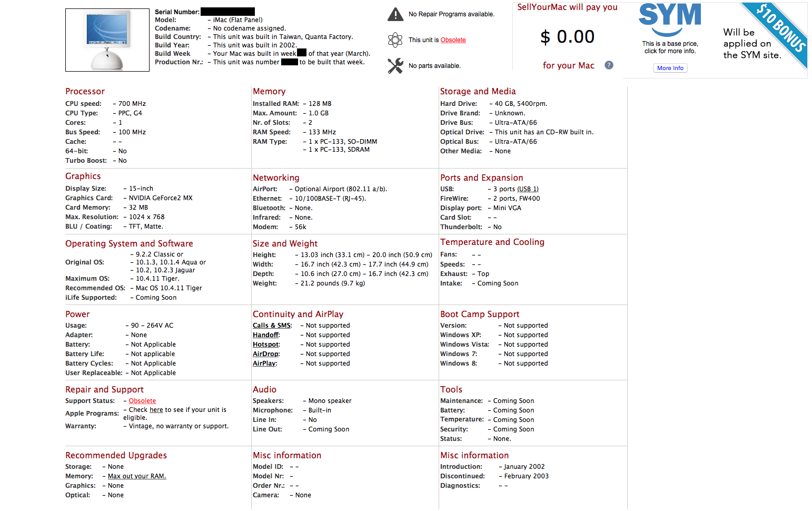Click the Recommended Upgrades heading
The width and height of the screenshot is (812, 511).
(x=116, y=456)
